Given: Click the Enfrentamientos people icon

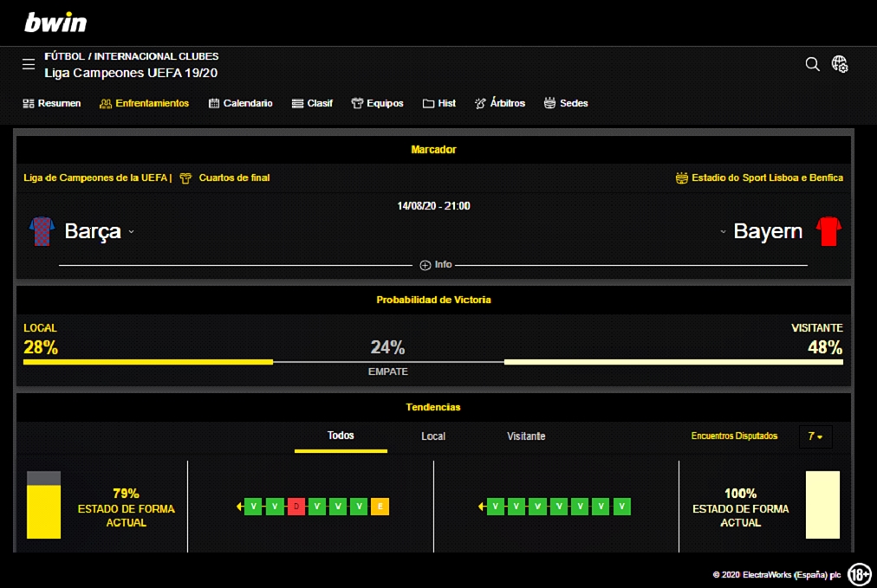Looking at the screenshot, I should coord(106,103).
